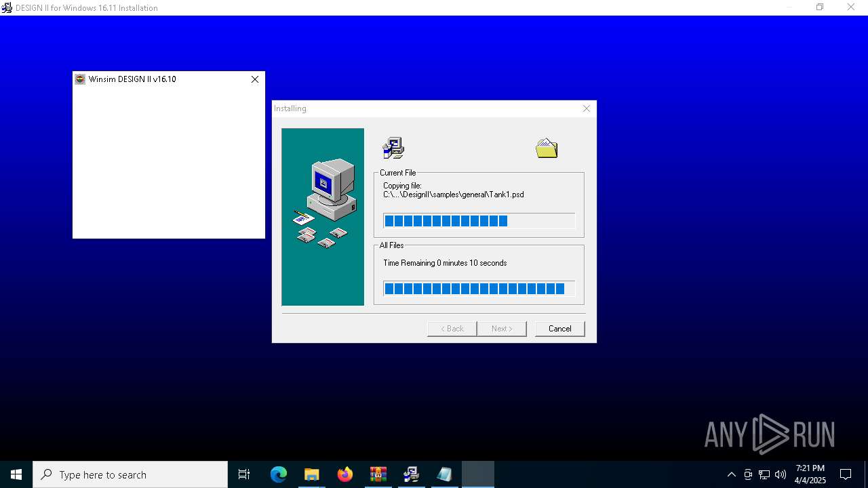Click the setup computer illustration
868x488 pixels.
coord(323,217)
